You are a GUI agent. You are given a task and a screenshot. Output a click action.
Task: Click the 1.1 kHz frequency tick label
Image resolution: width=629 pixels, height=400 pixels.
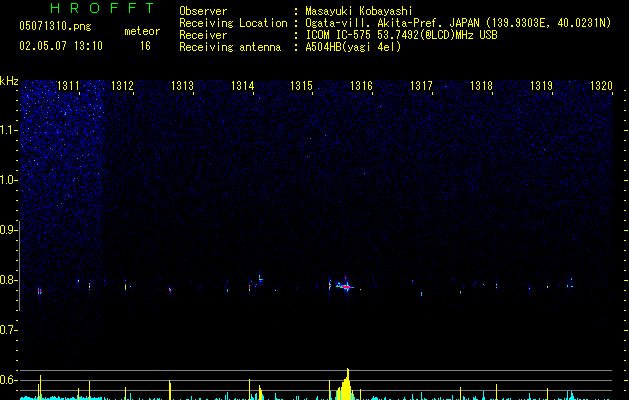coord(9,130)
